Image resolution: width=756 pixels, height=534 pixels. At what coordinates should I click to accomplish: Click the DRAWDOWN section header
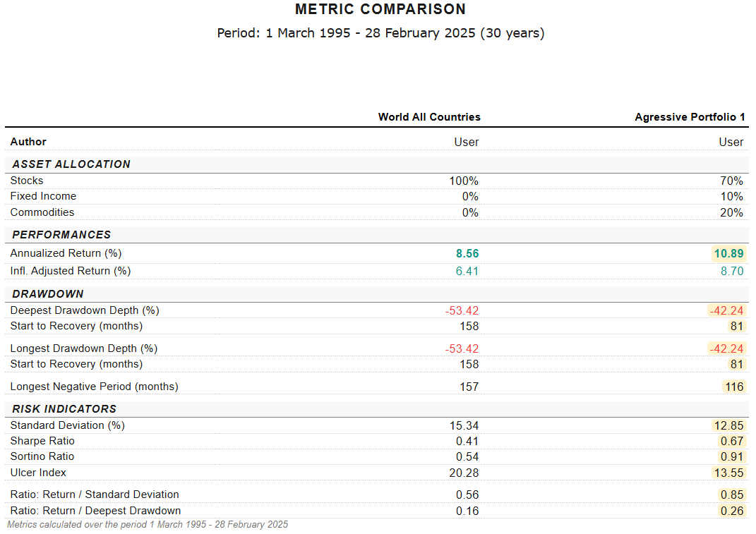pyautogui.click(x=48, y=294)
